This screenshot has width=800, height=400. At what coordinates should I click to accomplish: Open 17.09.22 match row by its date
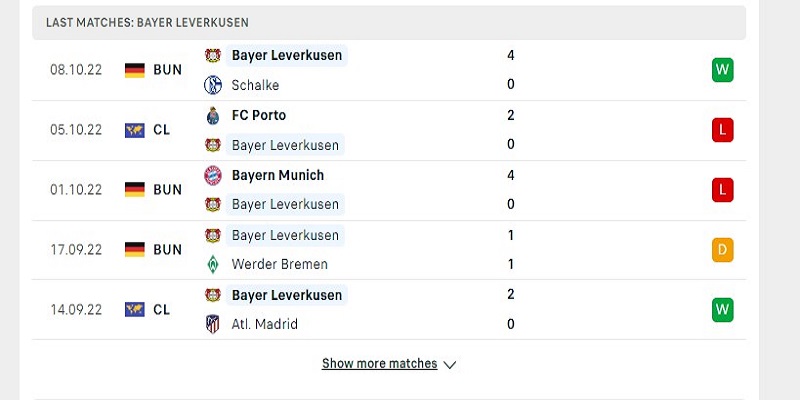(x=76, y=250)
